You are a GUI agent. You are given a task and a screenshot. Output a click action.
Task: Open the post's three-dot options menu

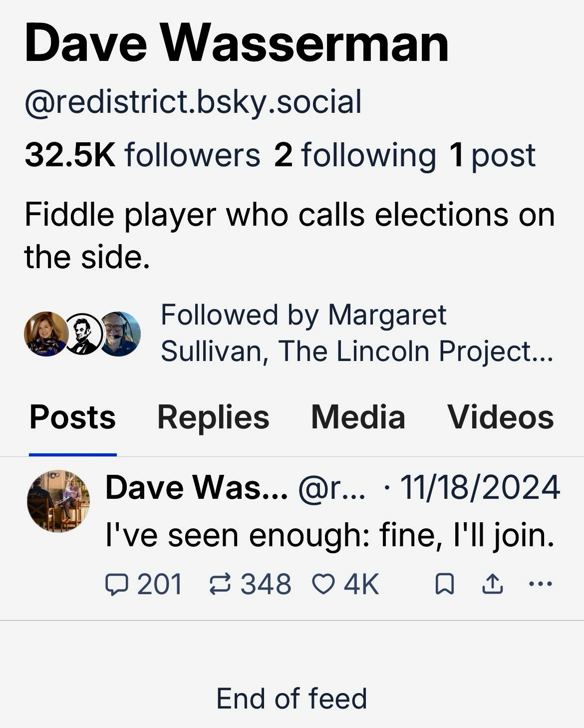pos(541,583)
